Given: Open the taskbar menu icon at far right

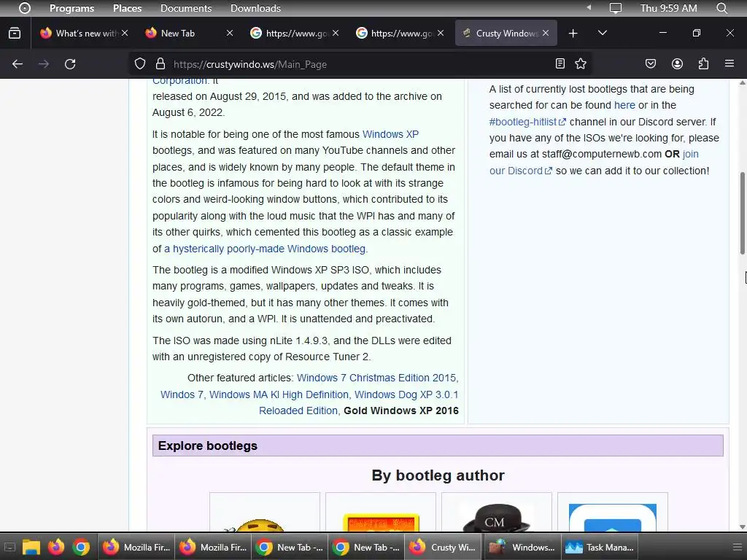Looking at the screenshot, I should click(737, 547).
